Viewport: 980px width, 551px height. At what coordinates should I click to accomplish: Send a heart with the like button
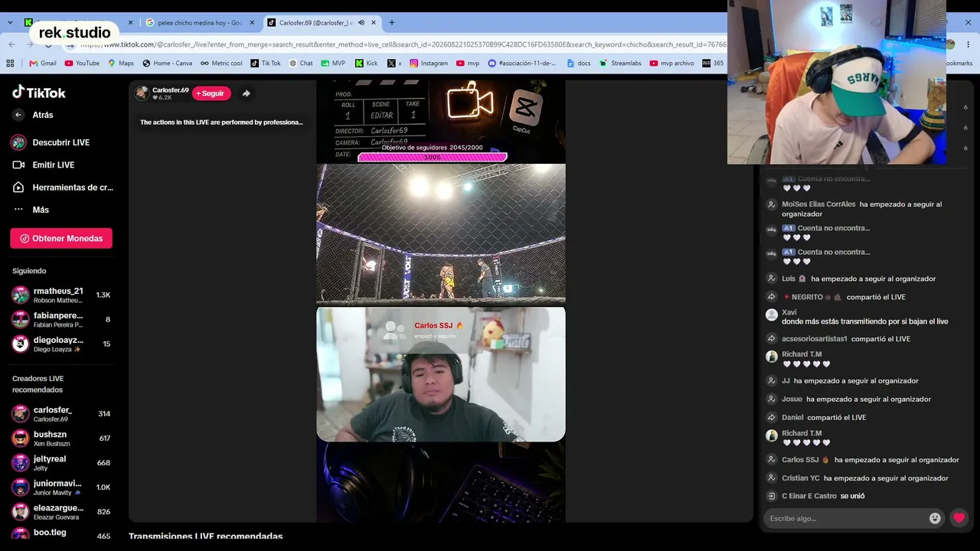tap(959, 518)
